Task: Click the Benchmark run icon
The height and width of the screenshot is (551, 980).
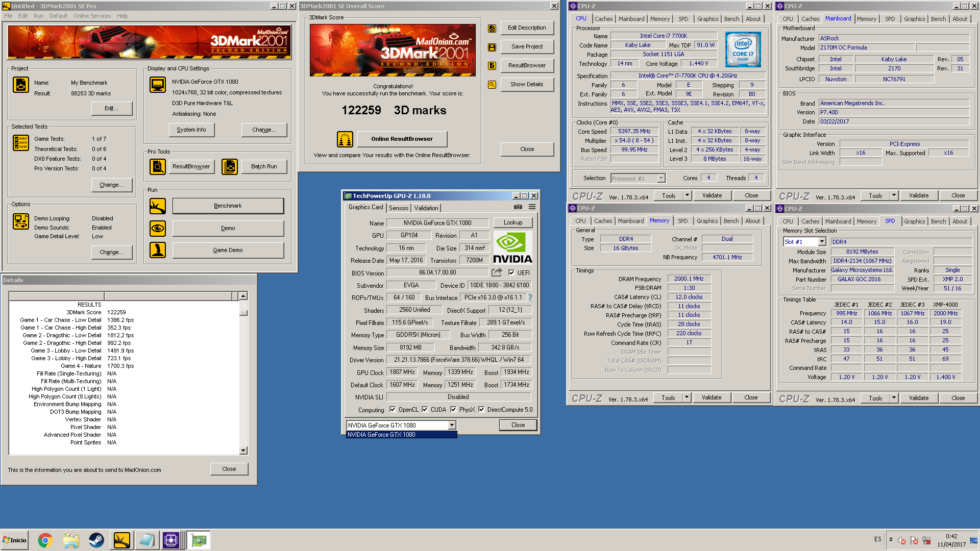Action: pos(158,206)
